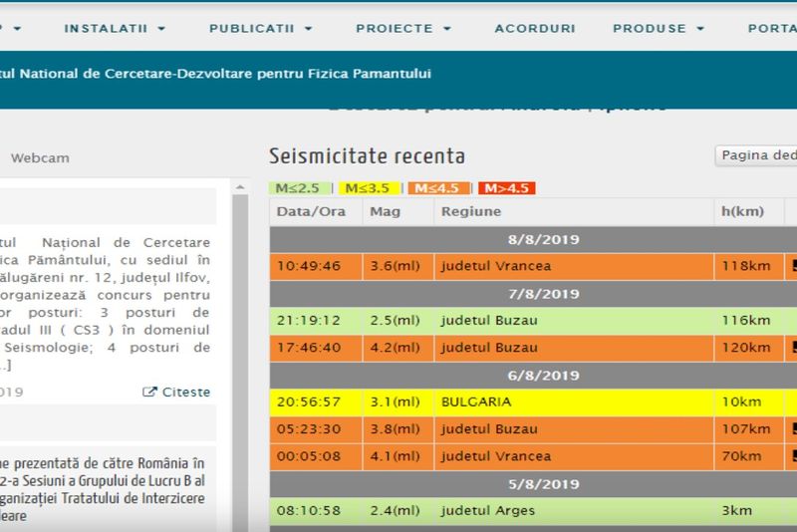The height and width of the screenshot is (532, 797).
Task: Click the icon on the 17:46:40 Buzau row
Action: [793, 348]
